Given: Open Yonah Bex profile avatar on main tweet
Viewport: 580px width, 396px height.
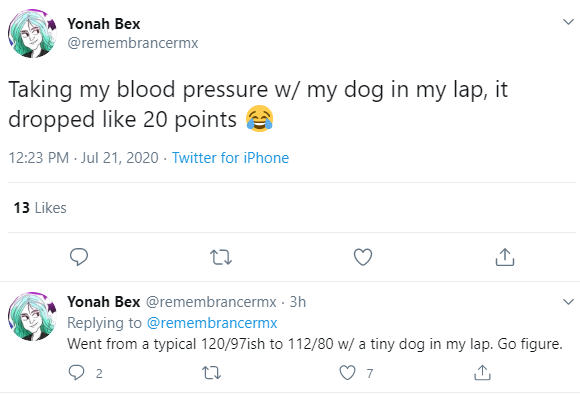Looking at the screenshot, I should click(32, 34).
